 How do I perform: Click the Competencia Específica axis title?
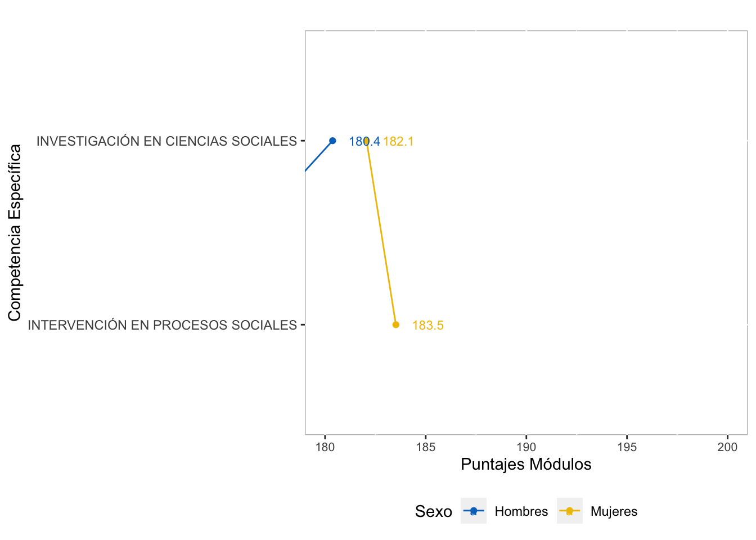[15, 232]
